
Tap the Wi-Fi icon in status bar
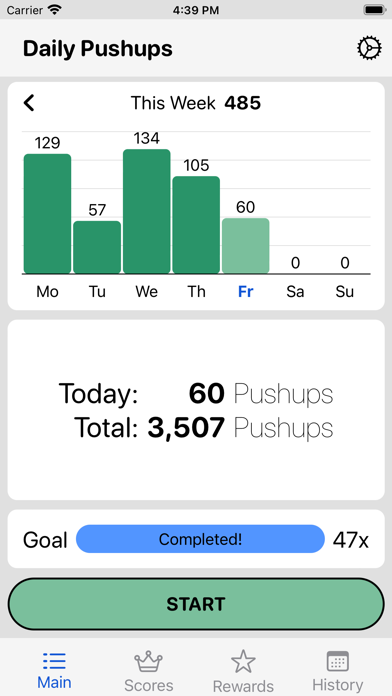point(55,10)
